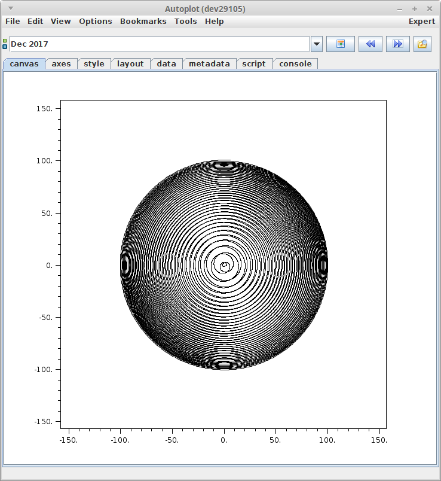Click the window maximize plus icon
The image size is (441, 481).
click(414, 9)
